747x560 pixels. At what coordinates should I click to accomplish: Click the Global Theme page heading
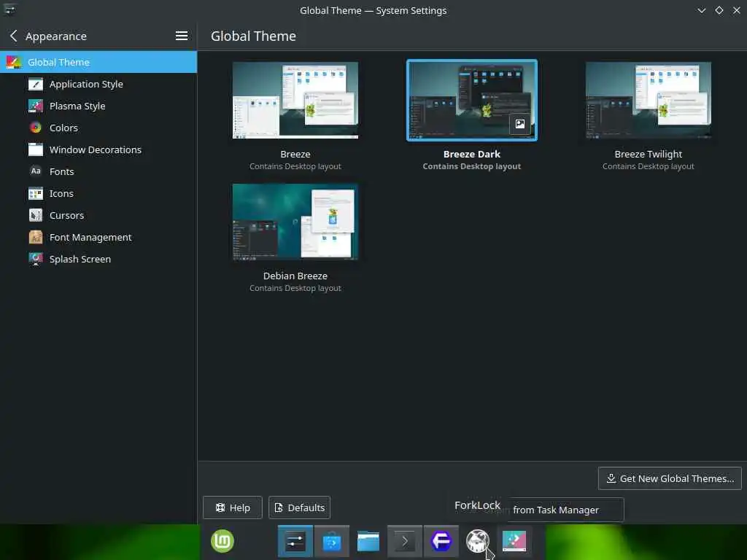253,36
